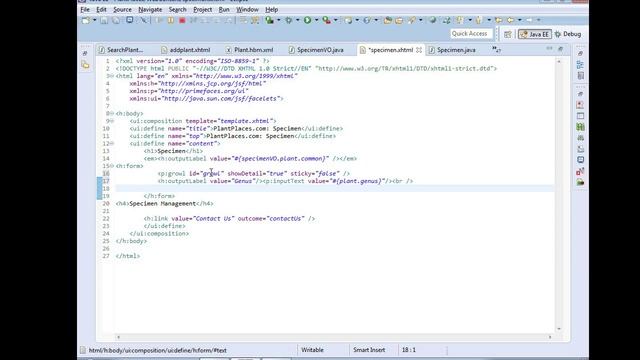This screenshot has height=360, width=640.
Task: Switch to the SearchPlant... editor tab
Action: click(x=122, y=50)
